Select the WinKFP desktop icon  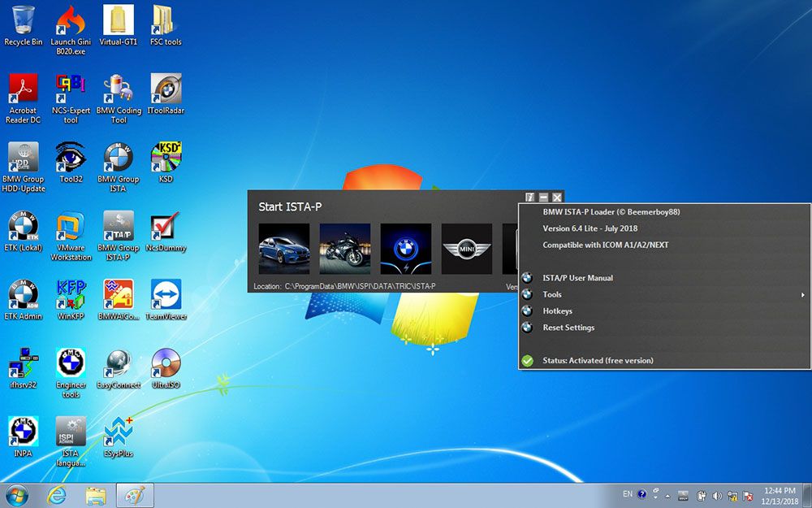click(71, 300)
